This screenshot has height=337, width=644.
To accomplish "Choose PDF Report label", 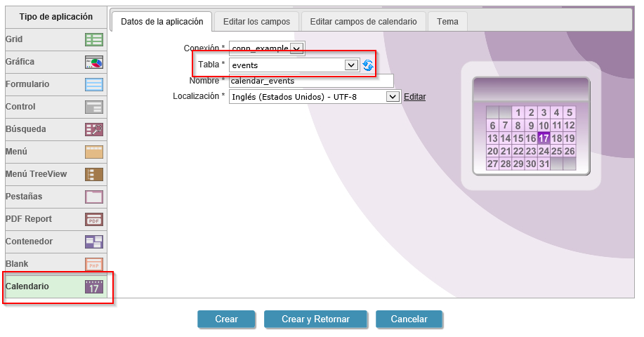I will [x=28, y=219].
